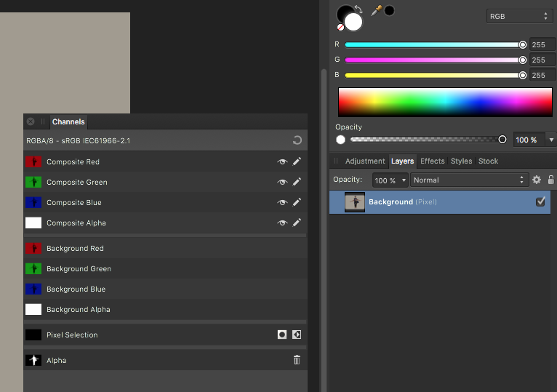This screenshot has height=392, width=557.
Task: Click the no-color red slash icon
Action: click(x=340, y=27)
